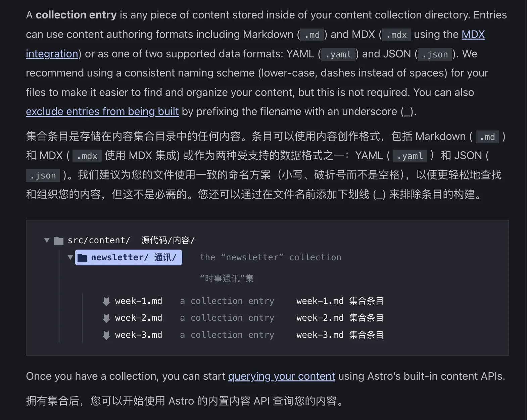This screenshot has height=420, width=527.
Task: Click the week-3.md file icon
Action: point(106,335)
